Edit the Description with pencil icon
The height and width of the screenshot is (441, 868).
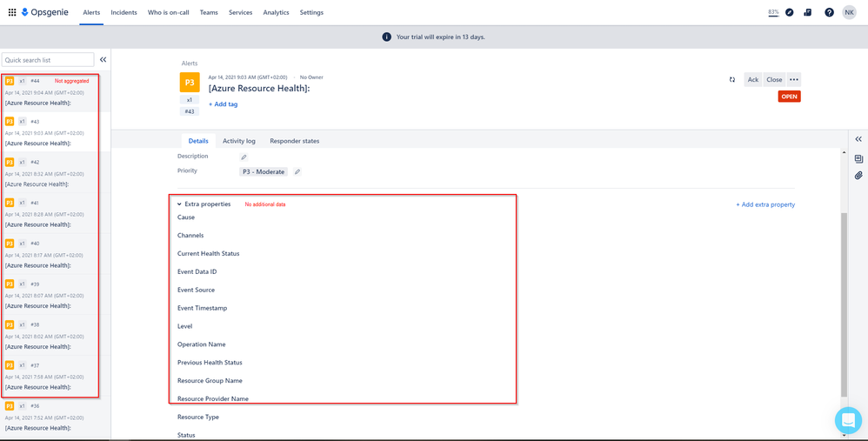[x=244, y=157]
